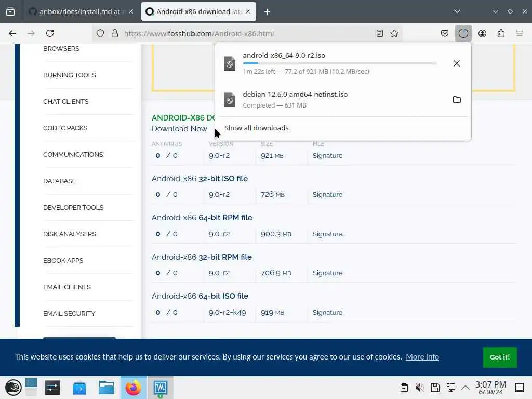The image size is (532, 399).
Task: Open the BROWSERS category
Action: (x=61, y=48)
